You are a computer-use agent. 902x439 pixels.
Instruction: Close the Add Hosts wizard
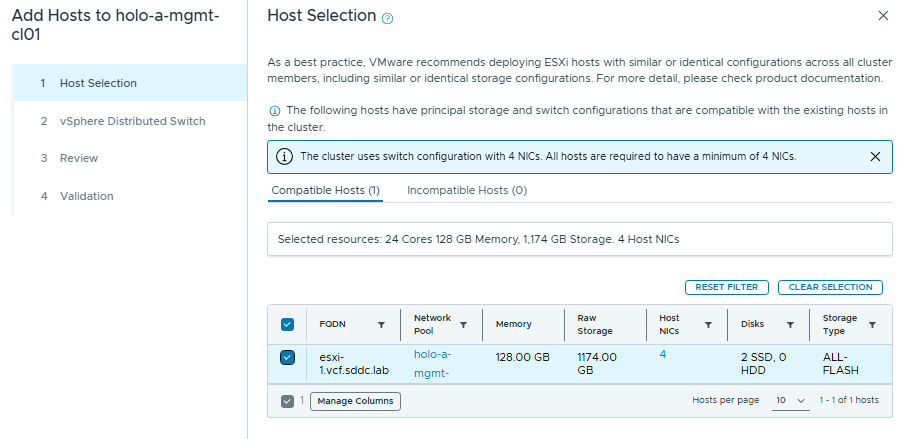tap(882, 16)
